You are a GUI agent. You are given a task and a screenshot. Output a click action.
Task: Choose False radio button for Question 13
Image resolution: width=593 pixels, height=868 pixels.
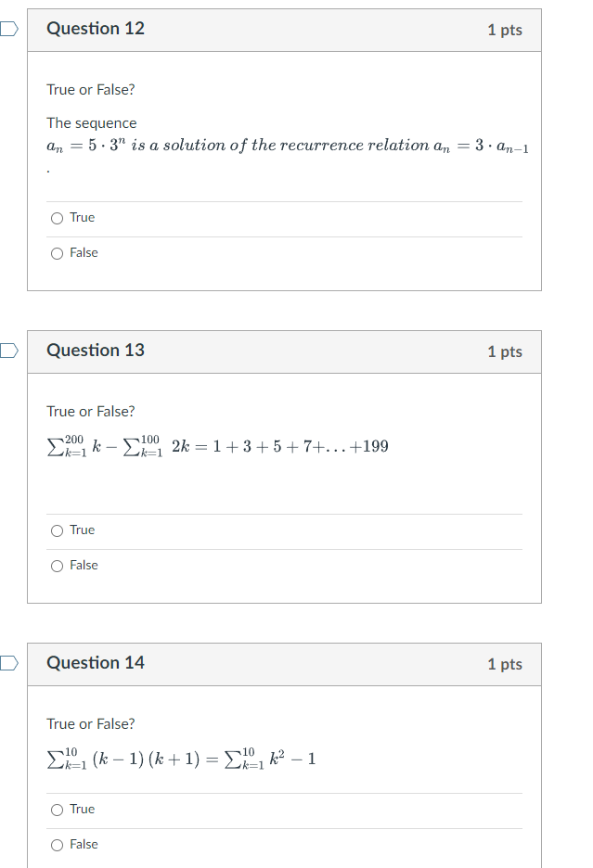[x=58, y=566]
